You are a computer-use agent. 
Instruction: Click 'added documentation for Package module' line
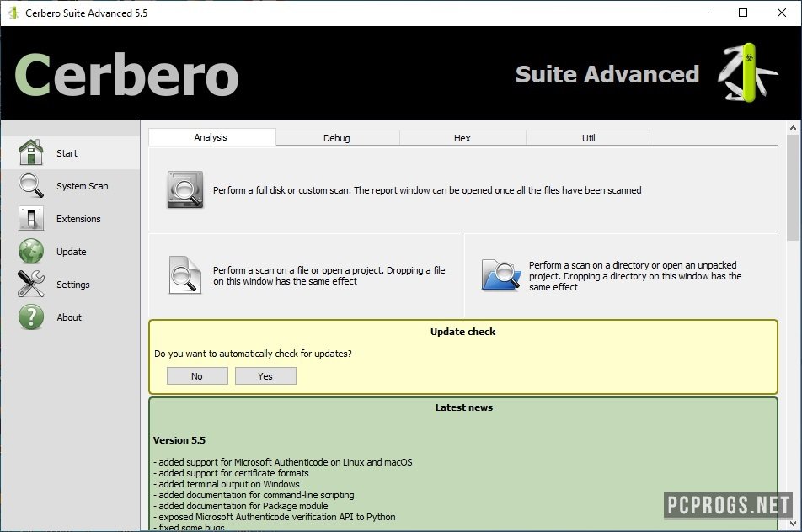(241, 506)
